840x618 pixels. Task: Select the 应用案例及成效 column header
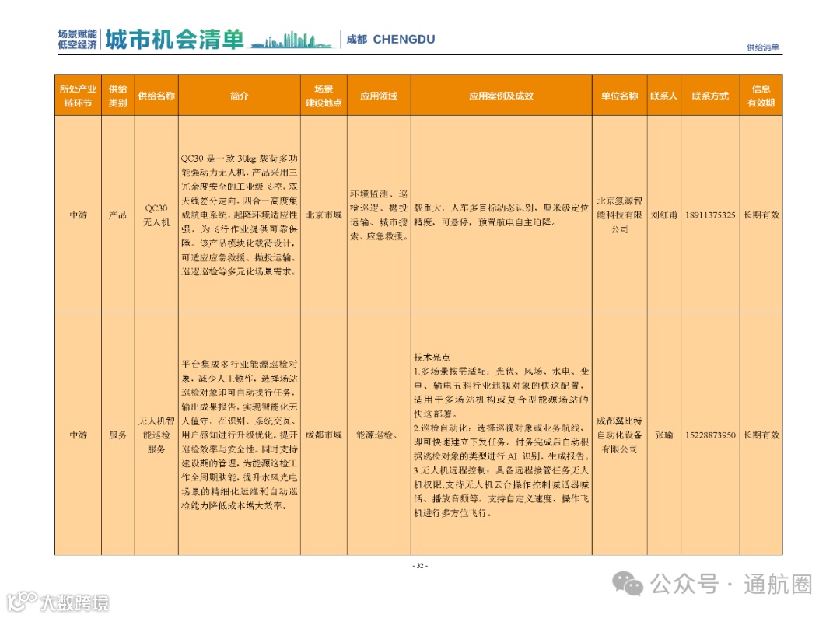(x=502, y=96)
